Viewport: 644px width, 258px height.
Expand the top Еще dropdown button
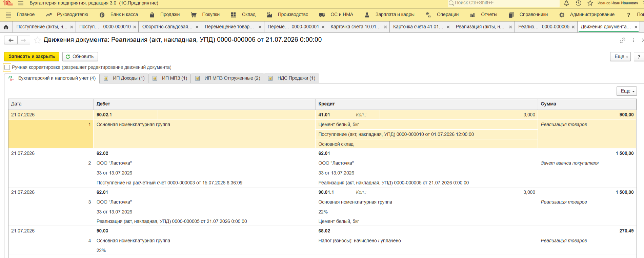(x=621, y=57)
